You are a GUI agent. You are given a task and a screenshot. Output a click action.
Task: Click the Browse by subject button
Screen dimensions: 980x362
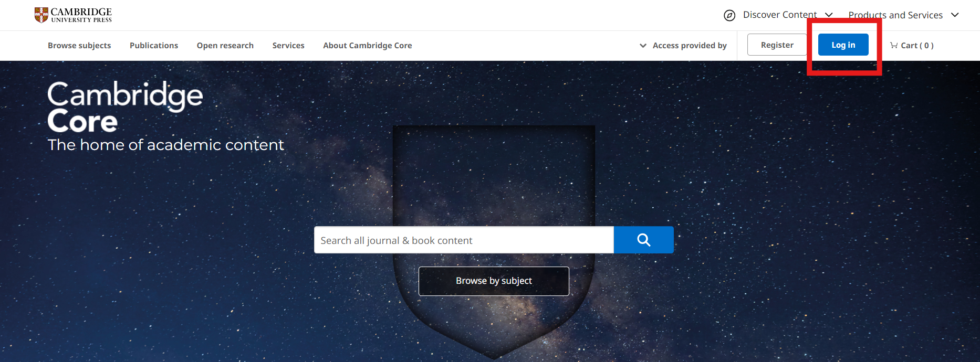tap(494, 281)
